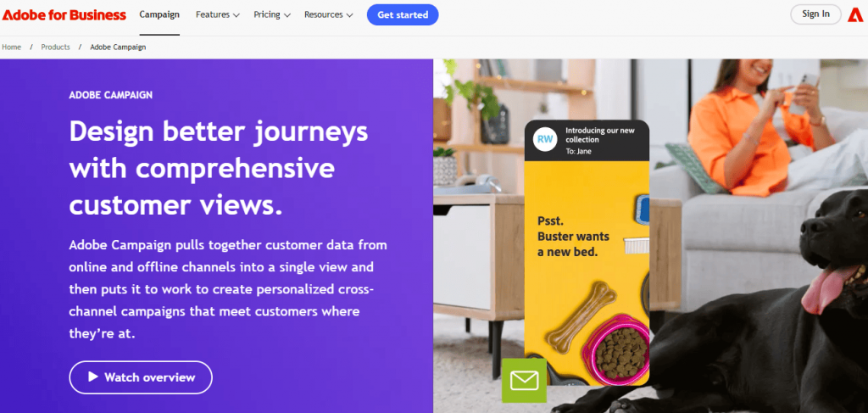Select the Campaign tab
Viewport: 868px width, 413px height.
coord(159,15)
